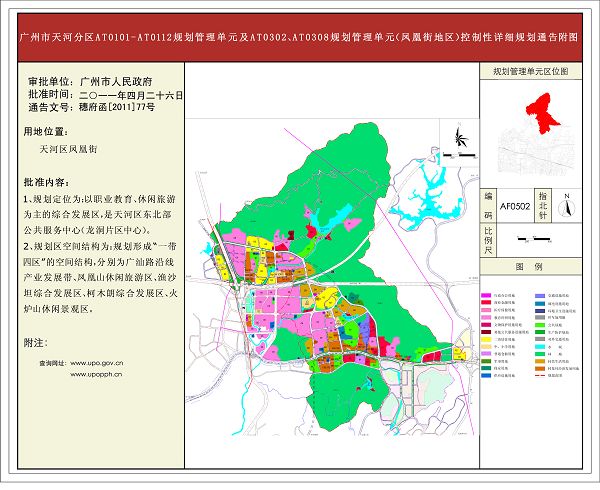The height and width of the screenshot is (490, 600).
Task: Click the 用地位置 heading
Action: coord(45,131)
